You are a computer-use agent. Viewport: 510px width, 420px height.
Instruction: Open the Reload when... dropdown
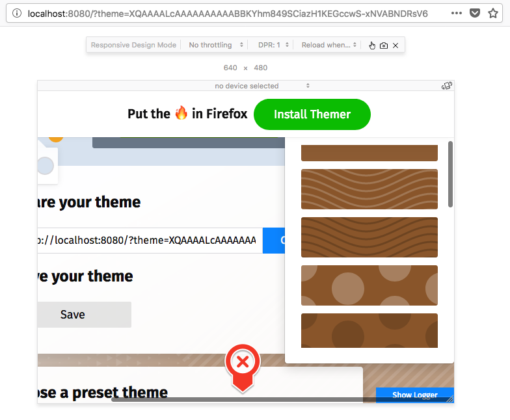tap(329, 45)
